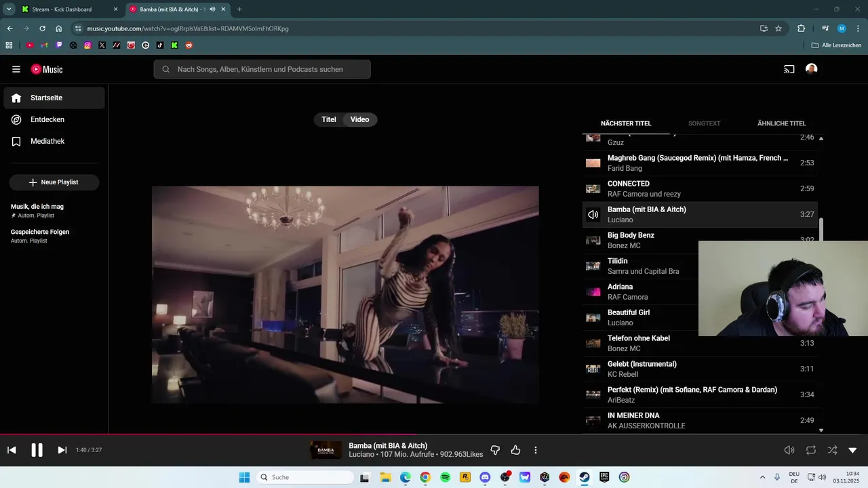Image resolution: width=868 pixels, height=488 pixels.
Task: Switch player to Titel mode
Action: pyautogui.click(x=329, y=119)
